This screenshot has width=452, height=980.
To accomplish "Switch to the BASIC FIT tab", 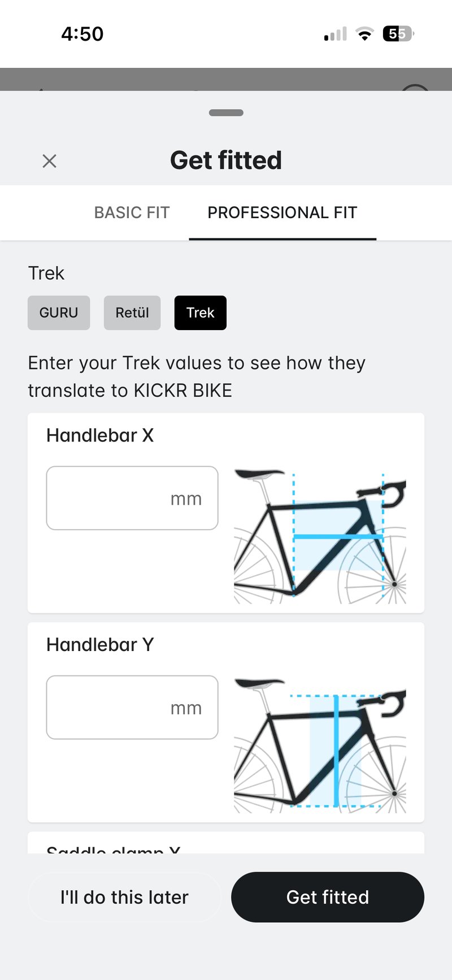I will [x=132, y=213].
